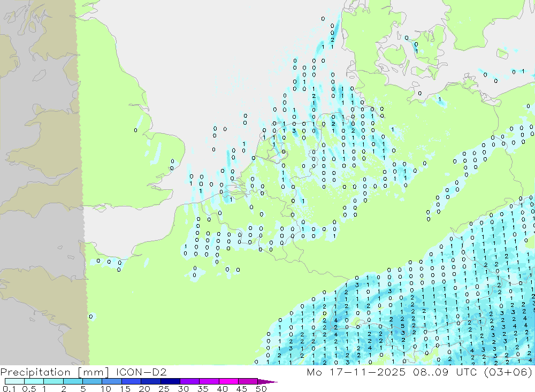The width and height of the screenshot is (535, 392).
Task: Select the 15–20 mm legend swatch
Action: point(131,381)
